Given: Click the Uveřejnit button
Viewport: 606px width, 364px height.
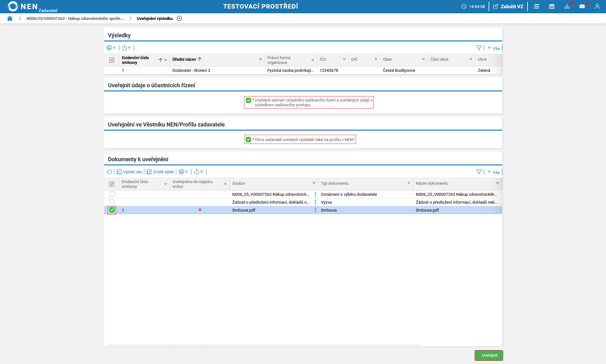Looking at the screenshot, I should [489, 355].
